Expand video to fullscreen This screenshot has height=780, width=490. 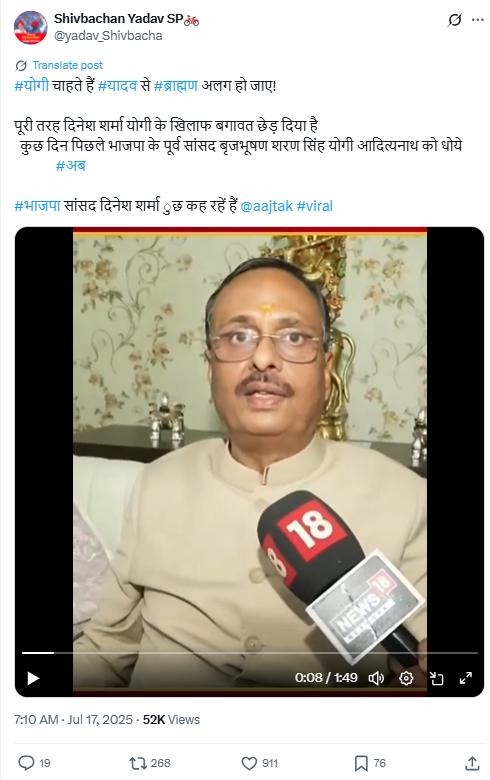click(466, 678)
